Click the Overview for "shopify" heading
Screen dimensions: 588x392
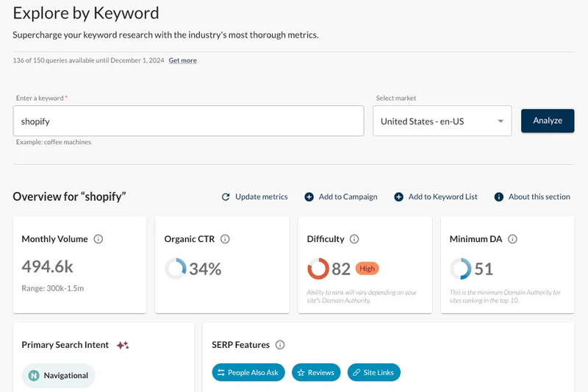69,196
